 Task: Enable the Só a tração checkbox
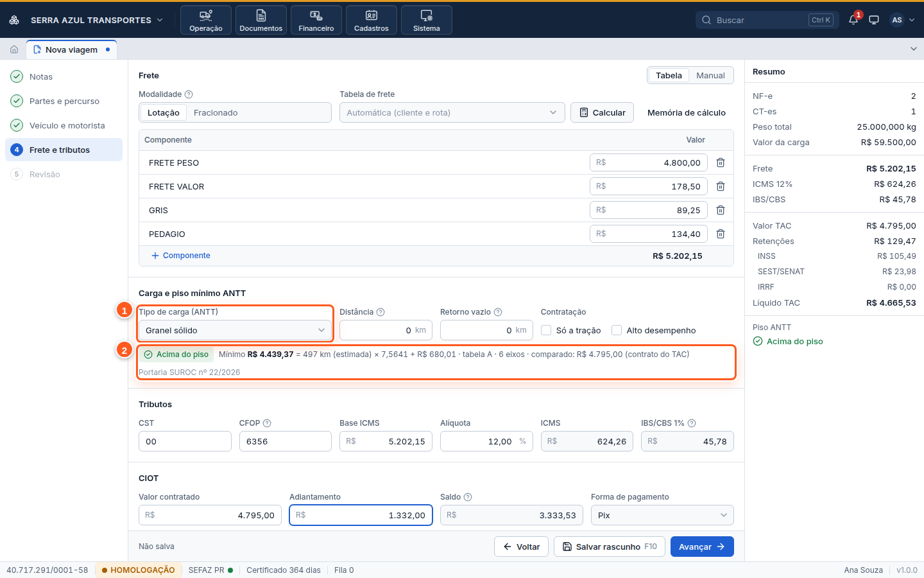click(x=546, y=330)
